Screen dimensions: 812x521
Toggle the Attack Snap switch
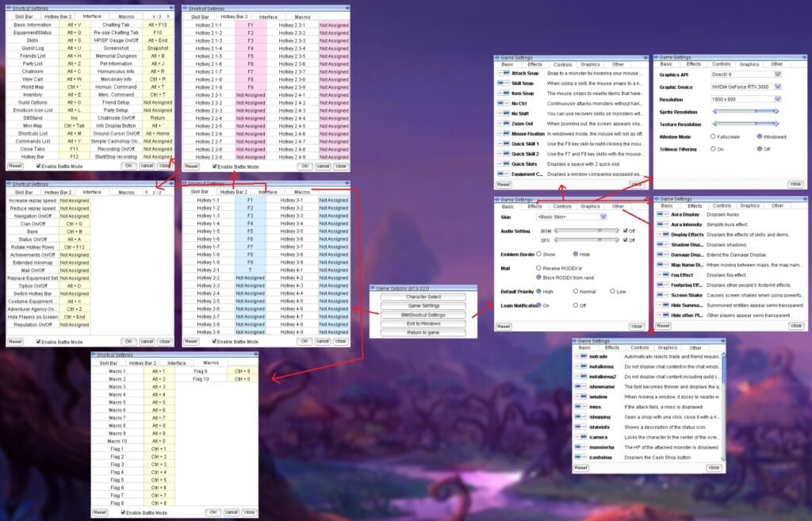click(502, 73)
